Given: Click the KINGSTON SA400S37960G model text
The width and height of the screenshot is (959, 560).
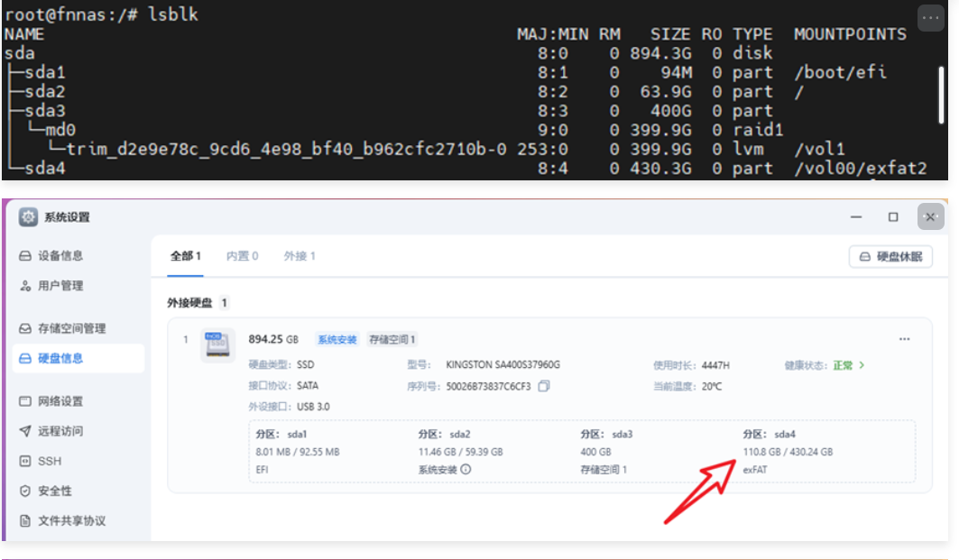Looking at the screenshot, I should (503, 365).
